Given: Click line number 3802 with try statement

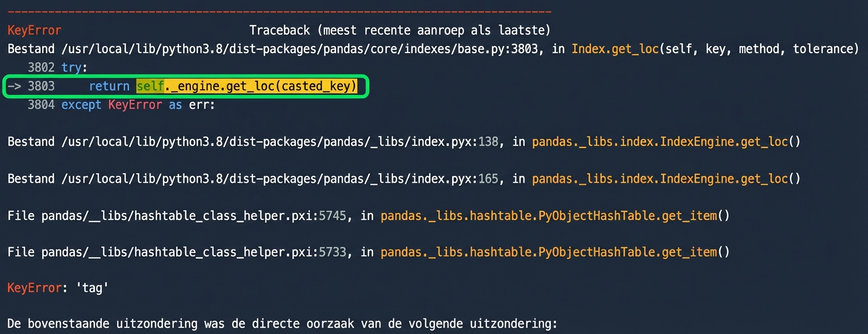Looking at the screenshot, I should click(x=41, y=67).
